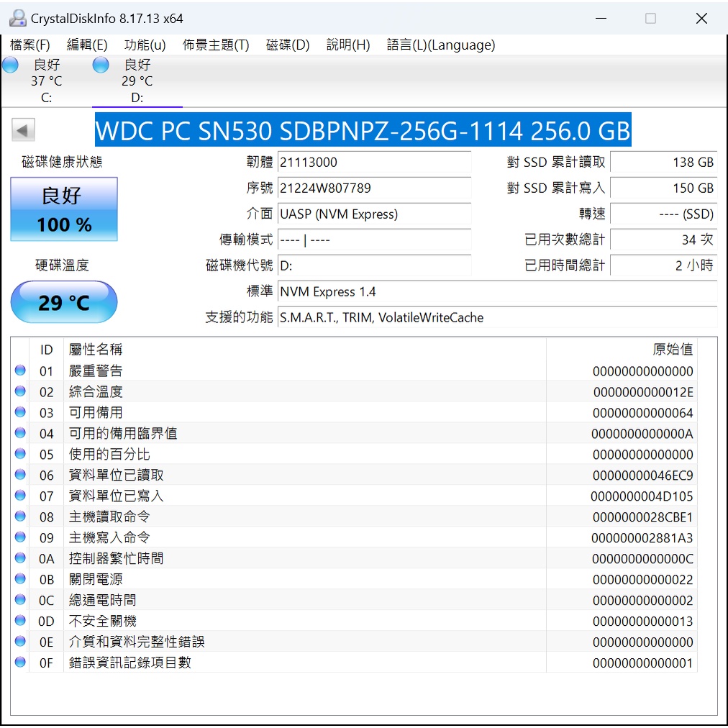Viewport: 728px width, 728px height.
Task: Open the 功能(u) menu
Action: click(145, 45)
